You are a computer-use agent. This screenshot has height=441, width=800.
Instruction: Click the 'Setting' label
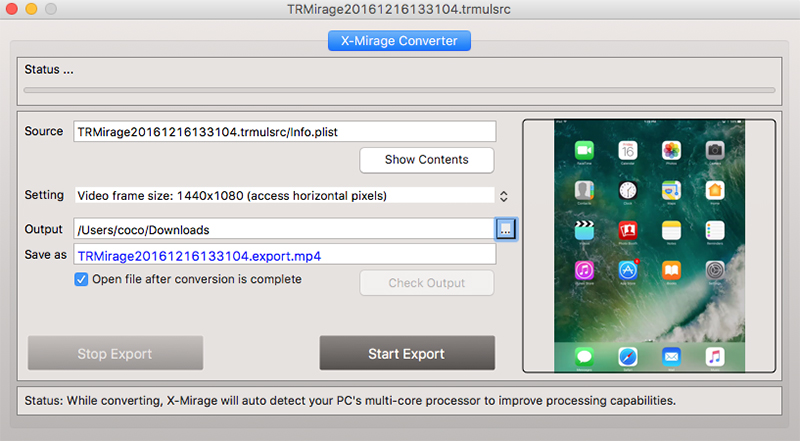click(44, 195)
